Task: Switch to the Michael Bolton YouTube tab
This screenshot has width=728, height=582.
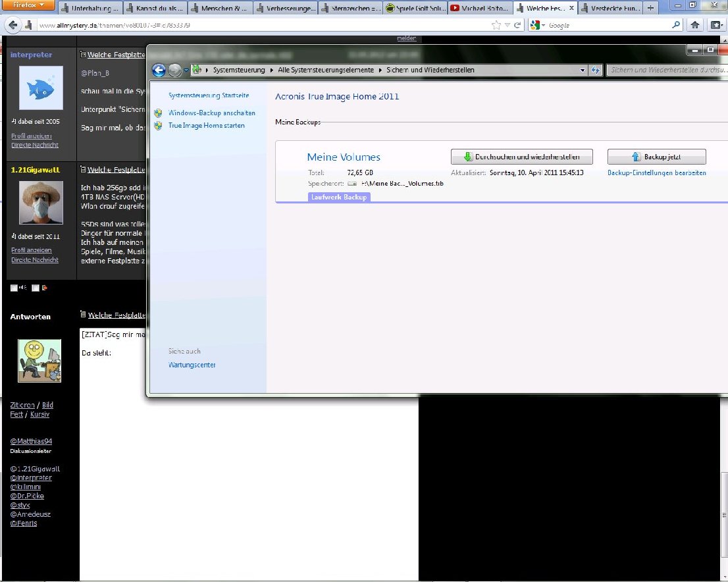Action: (x=480, y=8)
